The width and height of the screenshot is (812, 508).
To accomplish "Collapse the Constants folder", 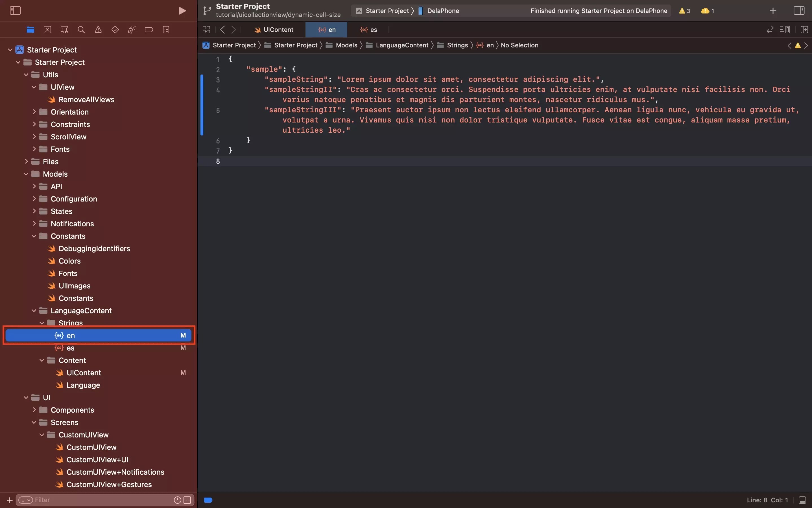I will coord(34,236).
